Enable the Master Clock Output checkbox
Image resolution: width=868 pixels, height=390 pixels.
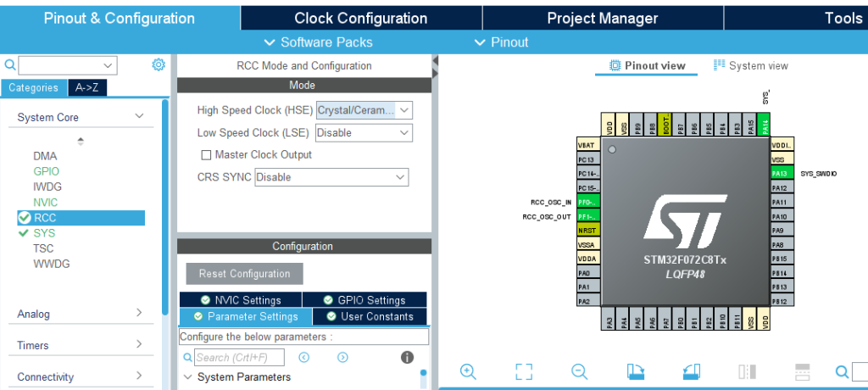(x=207, y=154)
